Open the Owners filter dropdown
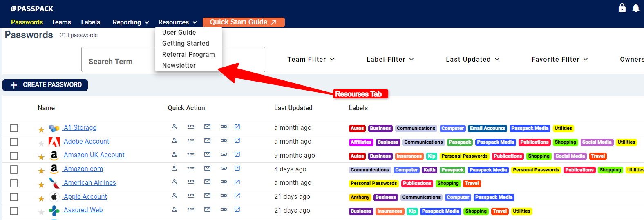 click(632, 59)
